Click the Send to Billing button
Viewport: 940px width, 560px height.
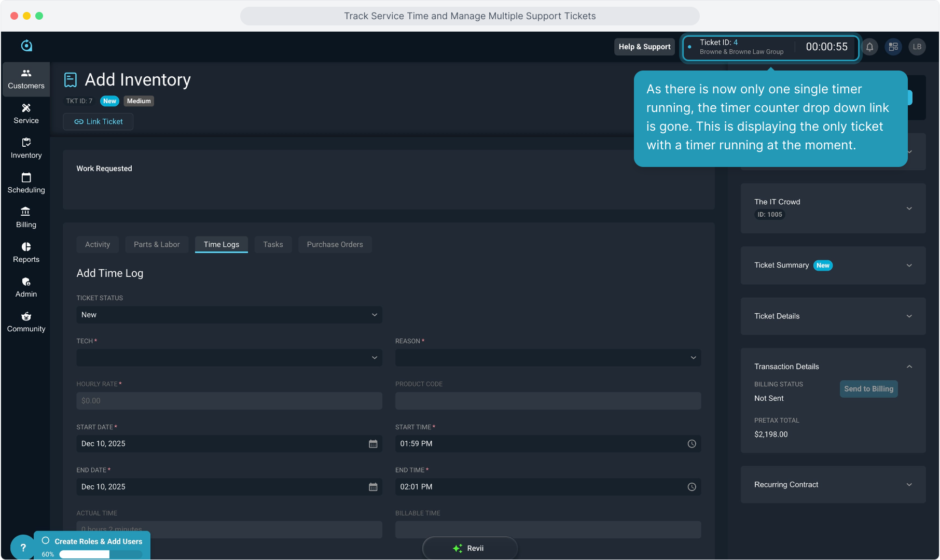pos(868,389)
